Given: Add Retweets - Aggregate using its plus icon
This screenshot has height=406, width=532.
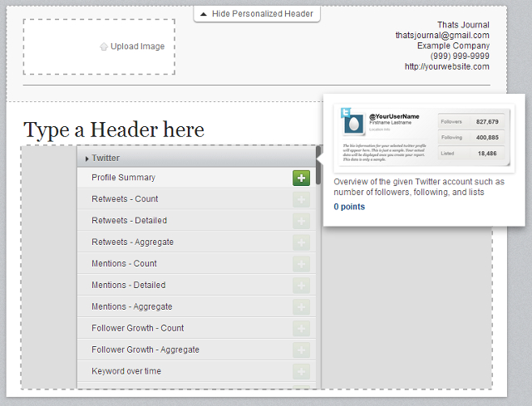Looking at the screenshot, I should [301, 242].
